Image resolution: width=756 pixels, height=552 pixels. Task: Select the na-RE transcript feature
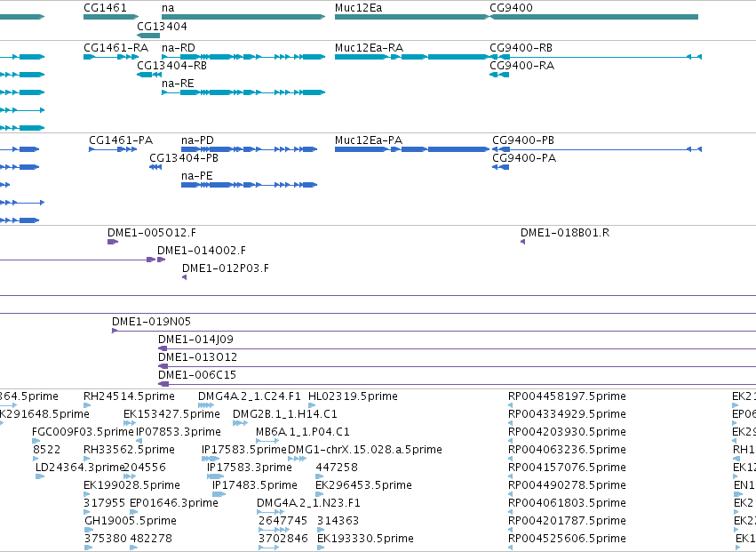[243, 92]
